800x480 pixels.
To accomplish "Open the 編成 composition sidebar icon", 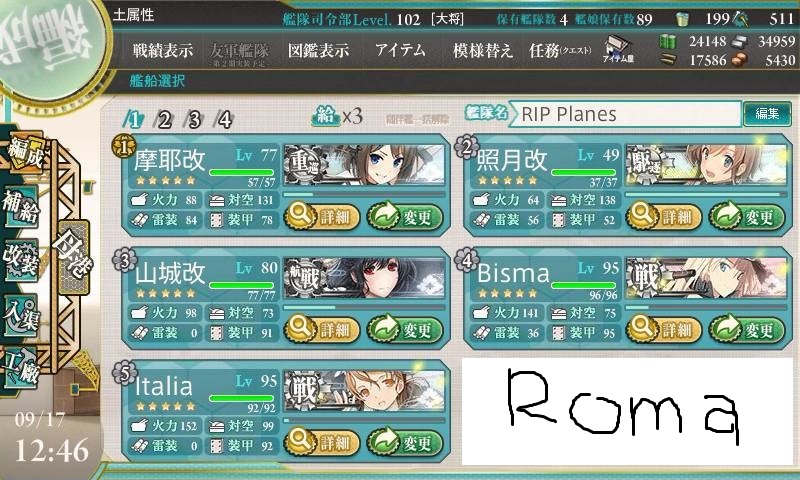I will (24, 153).
